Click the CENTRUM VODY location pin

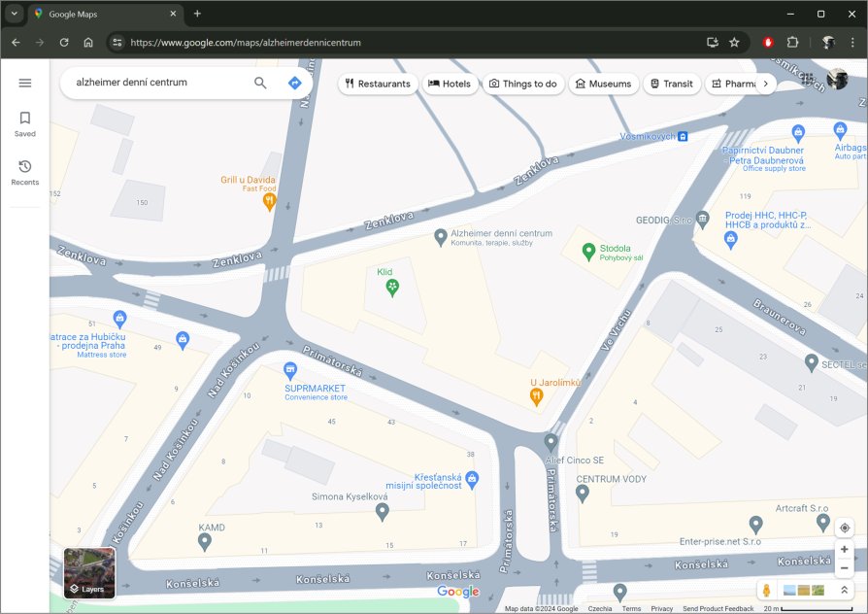point(582,494)
